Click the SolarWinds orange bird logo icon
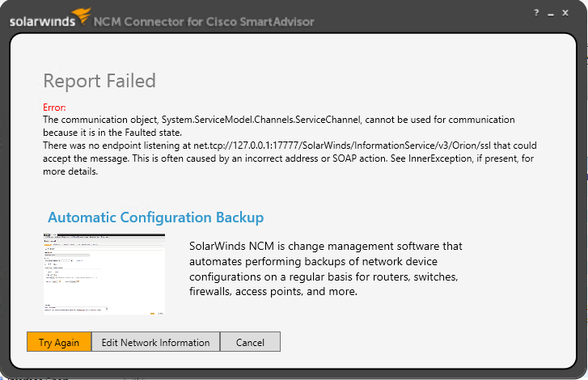 81,15
